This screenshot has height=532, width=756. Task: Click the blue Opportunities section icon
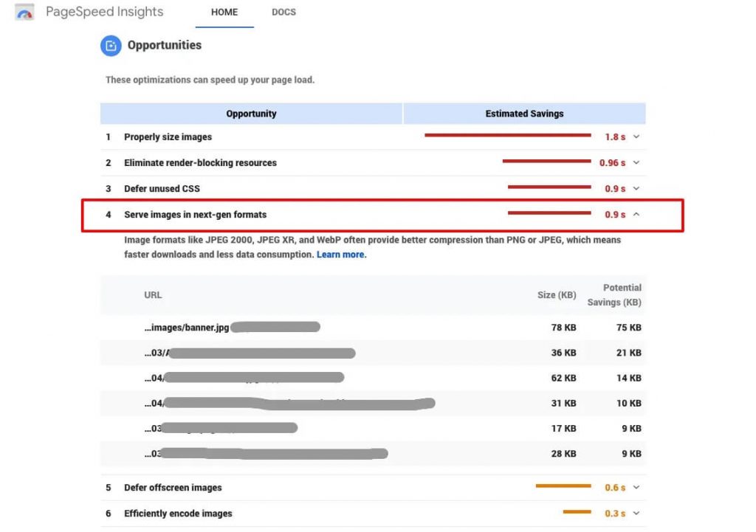click(x=110, y=46)
